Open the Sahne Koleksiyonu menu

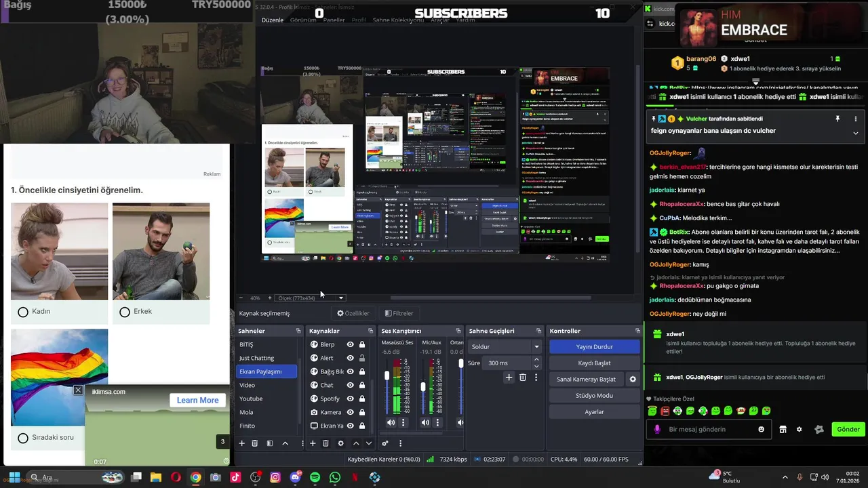coord(398,20)
